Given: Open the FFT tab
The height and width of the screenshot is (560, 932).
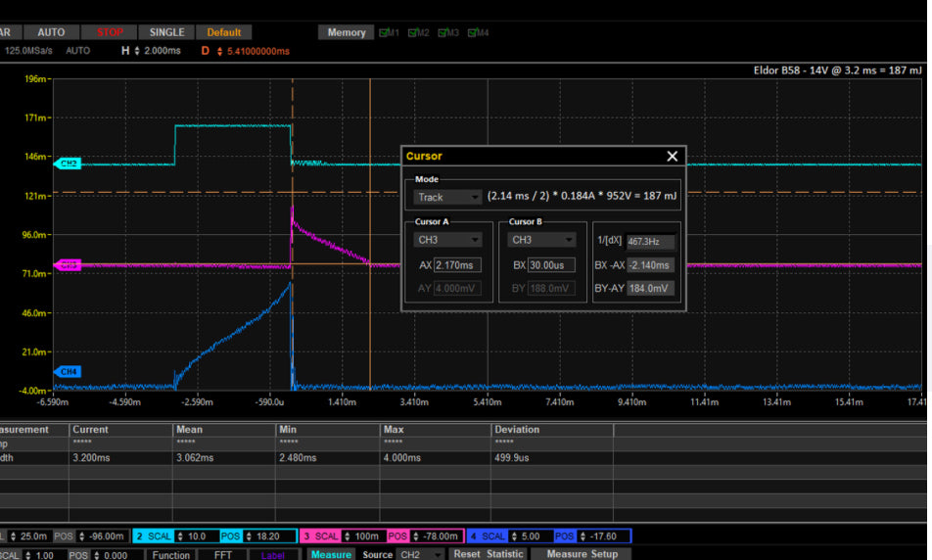Looking at the screenshot, I should pos(223,554).
